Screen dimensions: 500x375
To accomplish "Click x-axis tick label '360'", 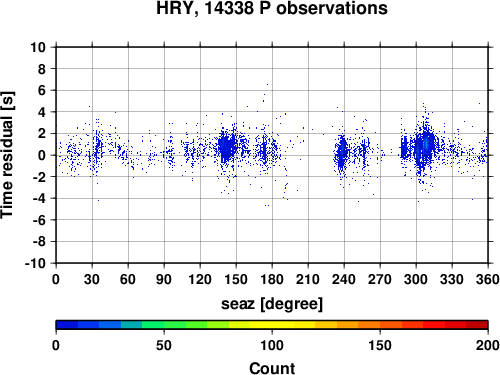I will coord(488,279).
